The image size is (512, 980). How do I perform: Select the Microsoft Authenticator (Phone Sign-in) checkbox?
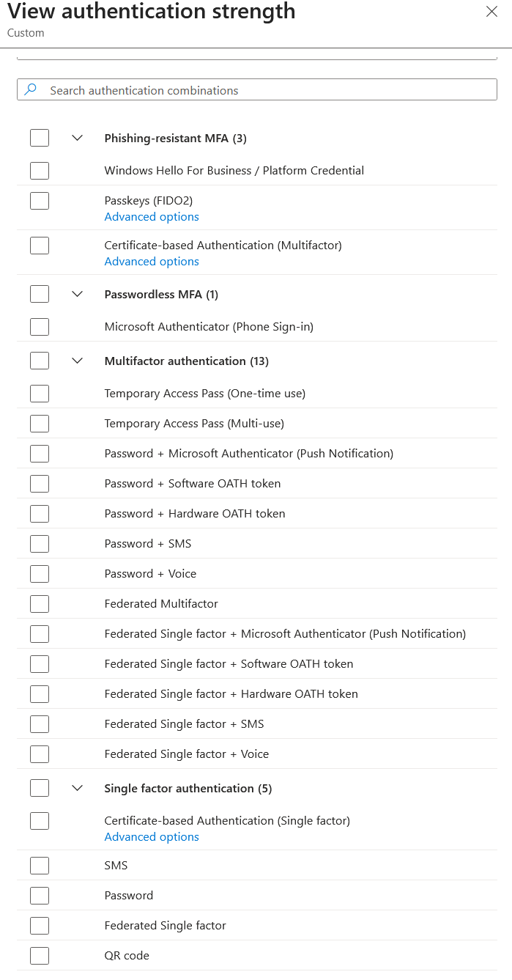tap(40, 327)
